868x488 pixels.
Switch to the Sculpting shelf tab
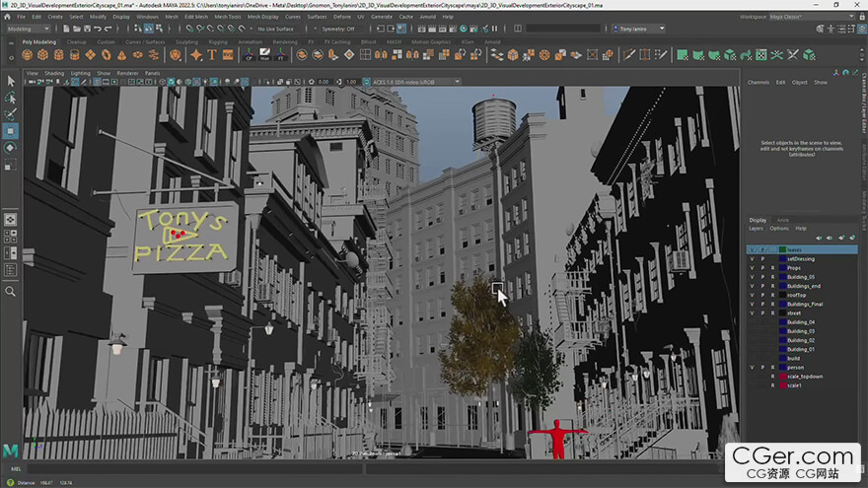click(186, 42)
